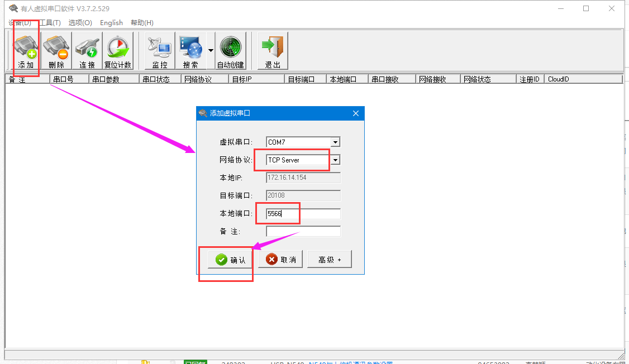The height and width of the screenshot is (364, 629).
Task: Open the 选项(O) menu
Action: point(80,23)
